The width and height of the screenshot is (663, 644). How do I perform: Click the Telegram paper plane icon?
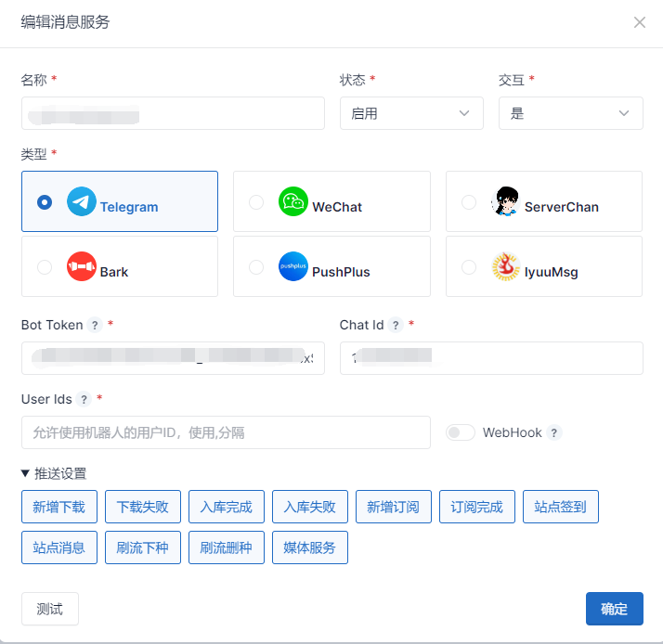pyautogui.click(x=82, y=202)
